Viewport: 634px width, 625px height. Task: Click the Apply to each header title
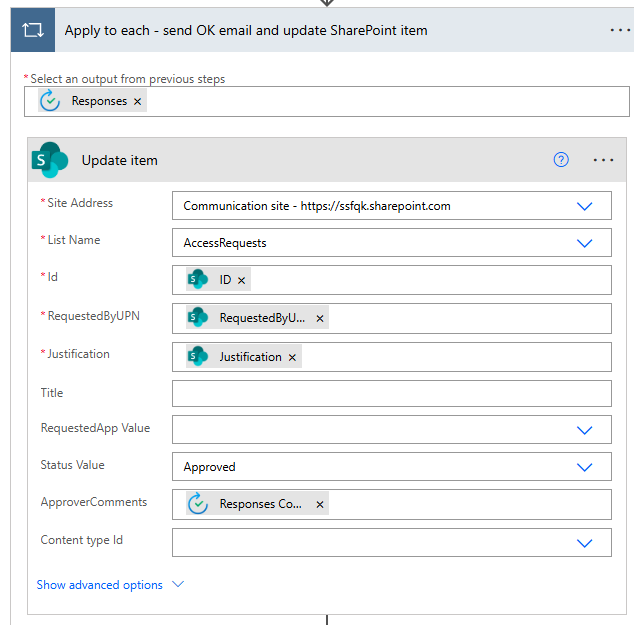pos(246,30)
